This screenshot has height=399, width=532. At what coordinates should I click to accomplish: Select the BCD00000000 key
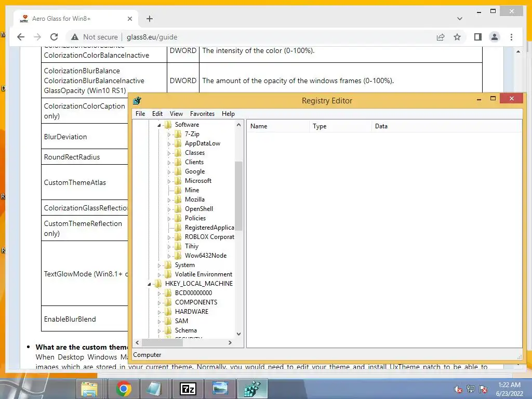click(193, 293)
